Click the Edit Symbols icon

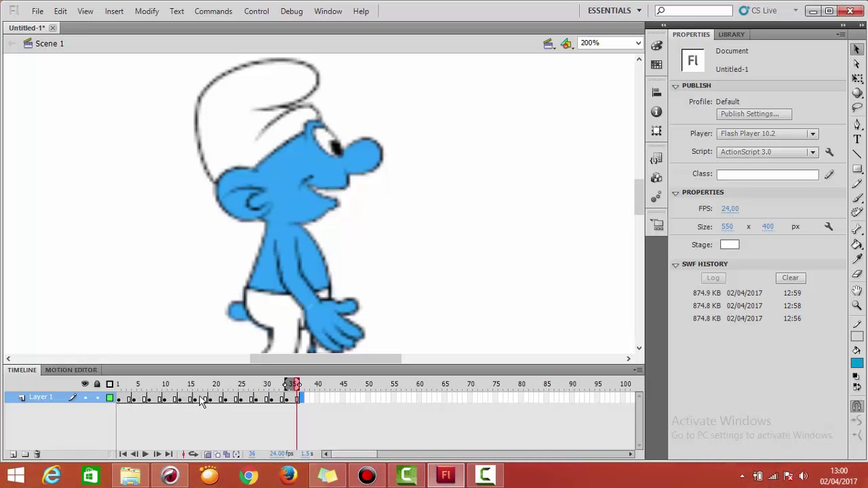[x=566, y=43]
